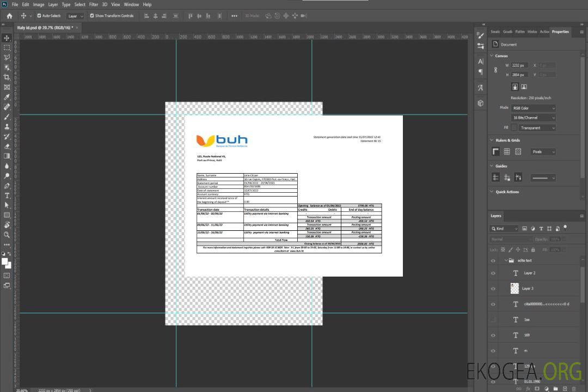This screenshot has height=392, width=588.
Task: Select the Crop tool in the toolbar
Action: 7,77
